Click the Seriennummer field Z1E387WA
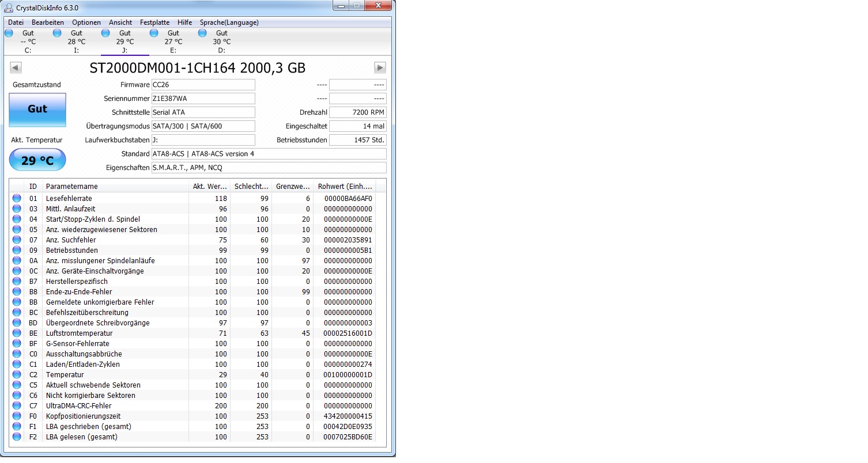This screenshot has width=868, height=463. coord(203,98)
